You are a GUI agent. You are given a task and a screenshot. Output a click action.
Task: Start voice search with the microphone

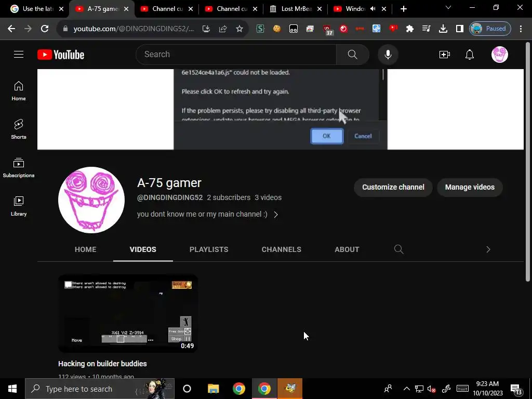388,54
